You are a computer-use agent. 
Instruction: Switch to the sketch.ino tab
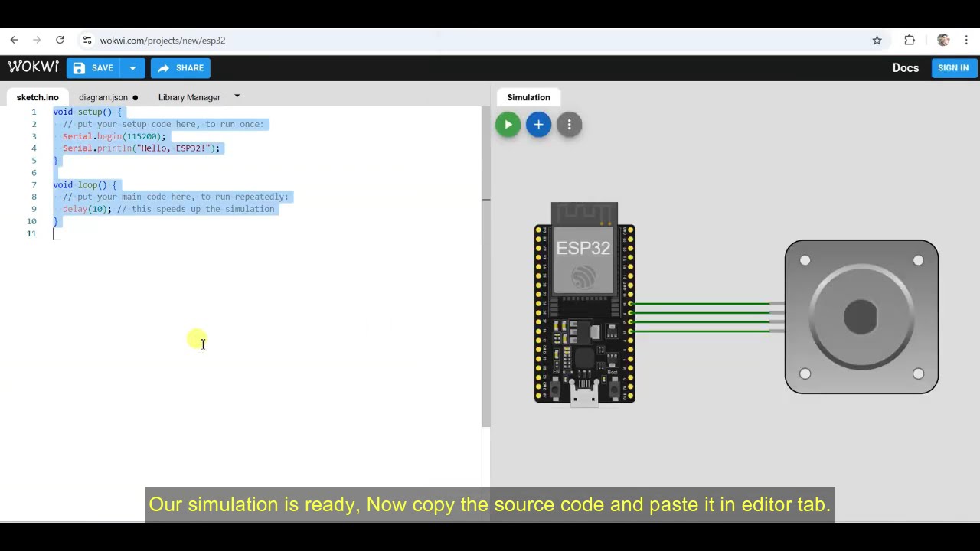pos(38,97)
